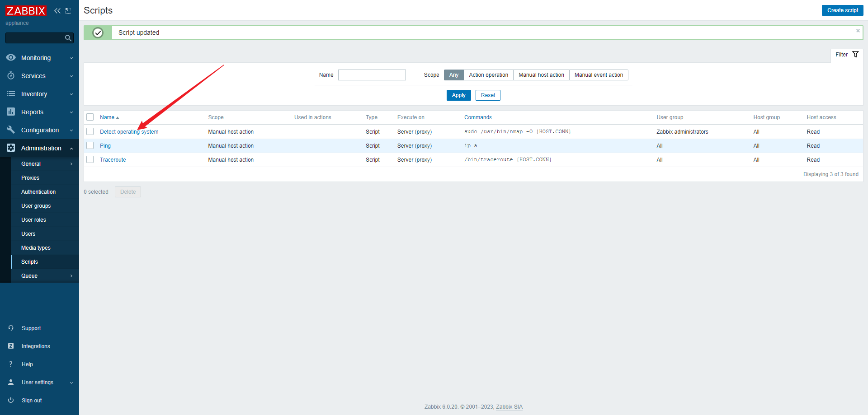
Task: Select Manual event action scope
Action: (x=599, y=75)
